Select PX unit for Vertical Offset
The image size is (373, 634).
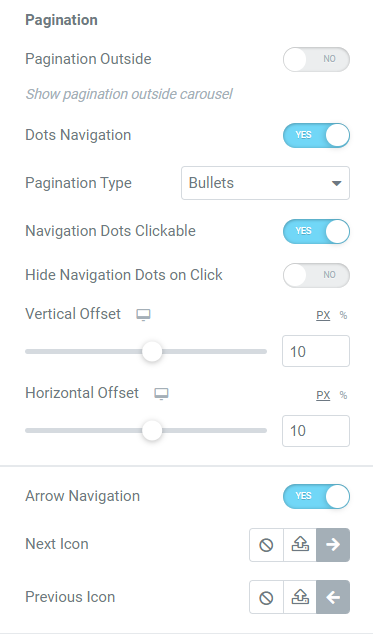pos(323,315)
